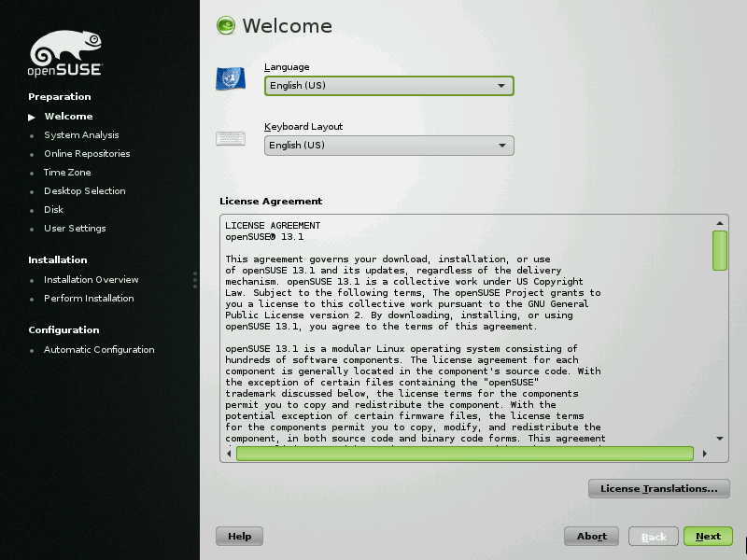Open the Keyboard Layout dropdown
Screen dimensions: 747x560
pos(388,146)
